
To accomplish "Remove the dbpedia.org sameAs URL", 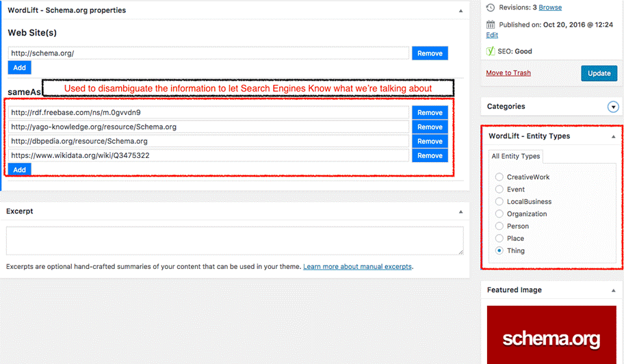I will click(430, 142).
